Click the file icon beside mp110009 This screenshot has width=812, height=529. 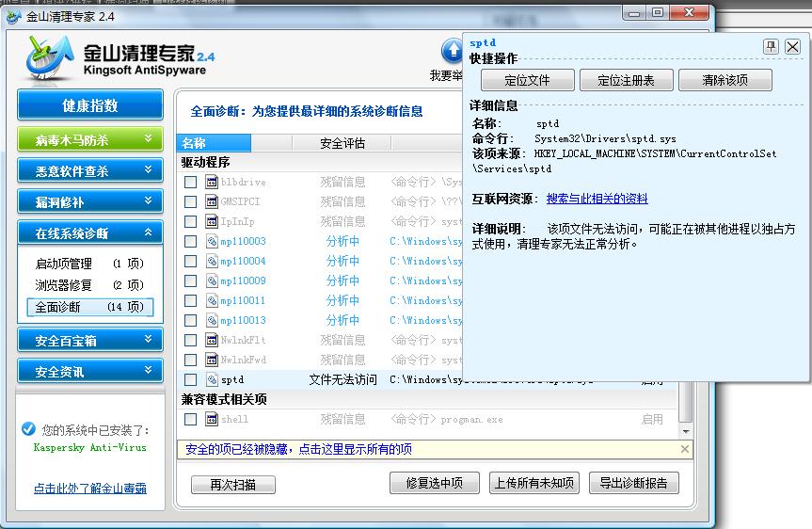(x=212, y=281)
